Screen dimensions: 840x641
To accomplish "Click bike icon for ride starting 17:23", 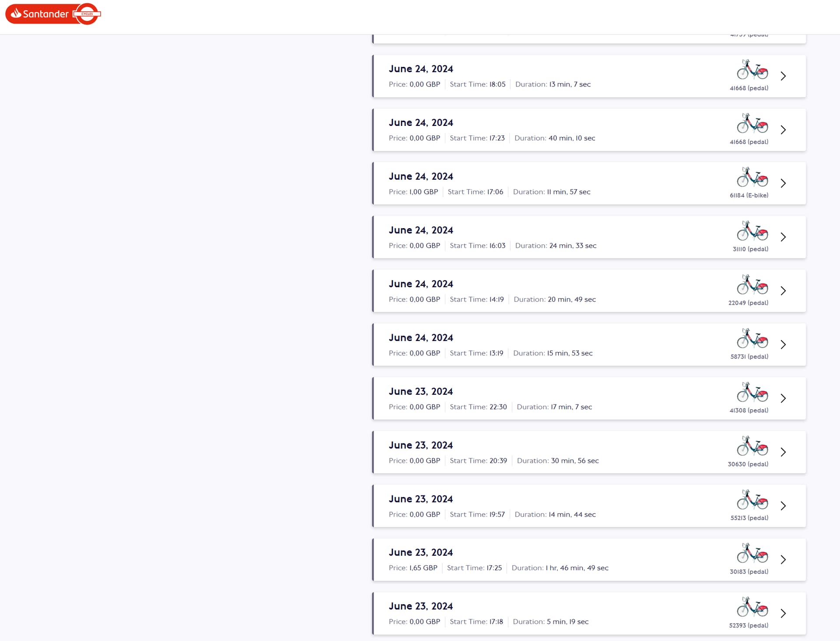I will (752, 123).
